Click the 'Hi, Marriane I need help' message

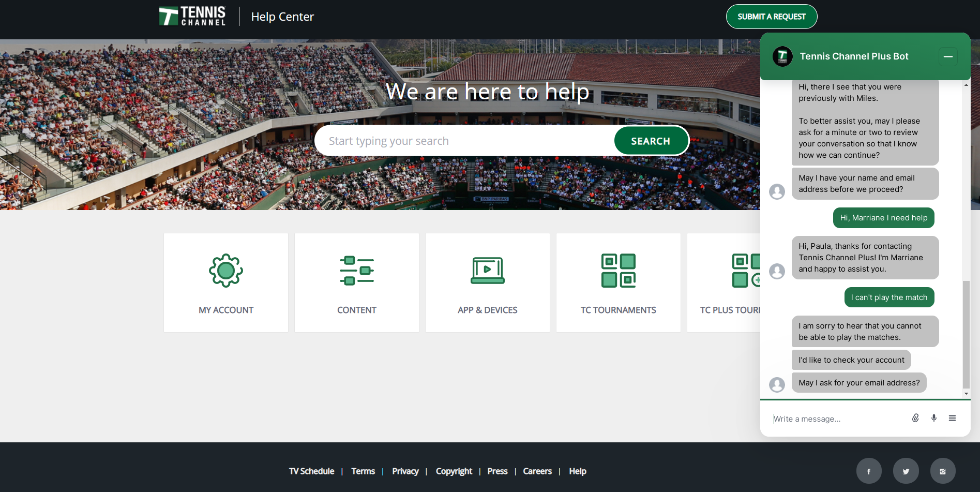click(x=884, y=218)
